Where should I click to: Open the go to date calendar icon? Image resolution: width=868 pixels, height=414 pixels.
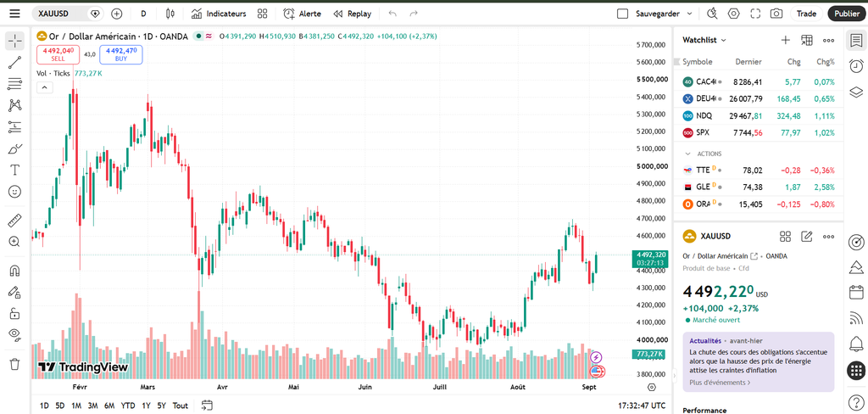pos(207,406)
